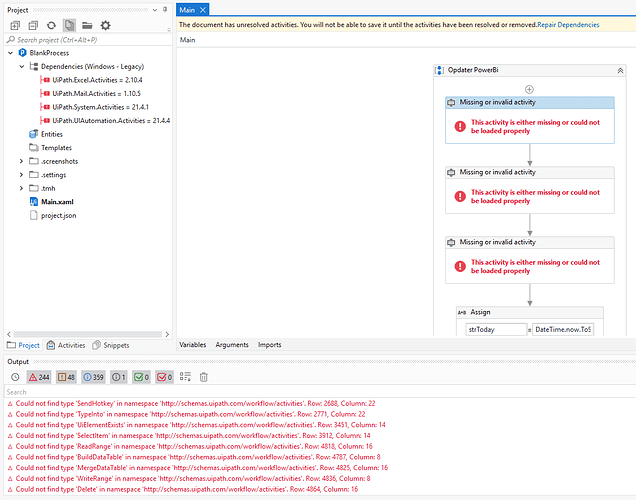Open Project Settings gear icon

click(x=105, y=26)
